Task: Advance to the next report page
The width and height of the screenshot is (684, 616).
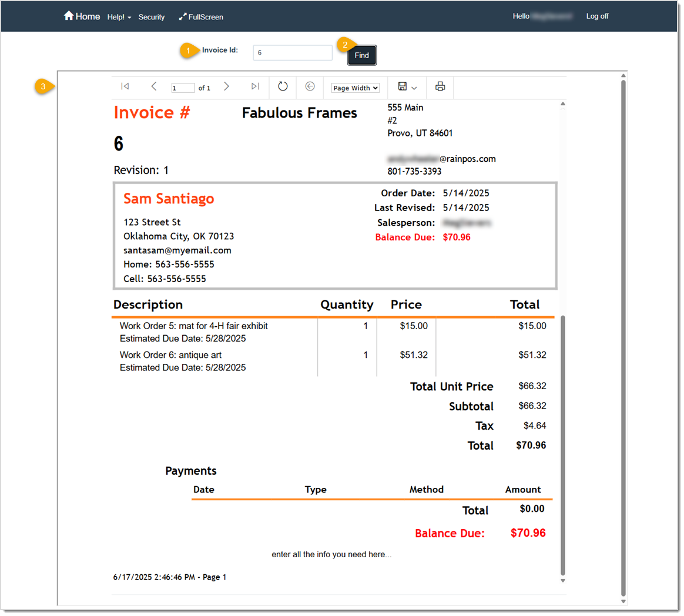Action: pyautogui.click(x=227, y=86)
